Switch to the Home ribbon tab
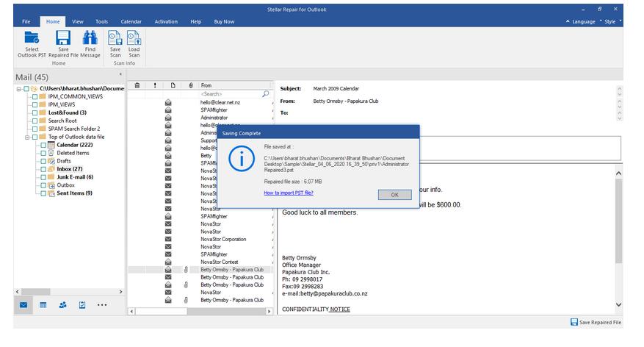 (53, 21)
